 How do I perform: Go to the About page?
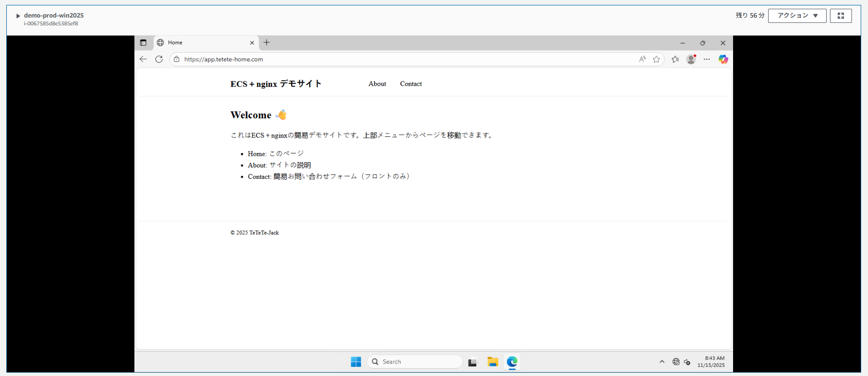pos(377,84)
